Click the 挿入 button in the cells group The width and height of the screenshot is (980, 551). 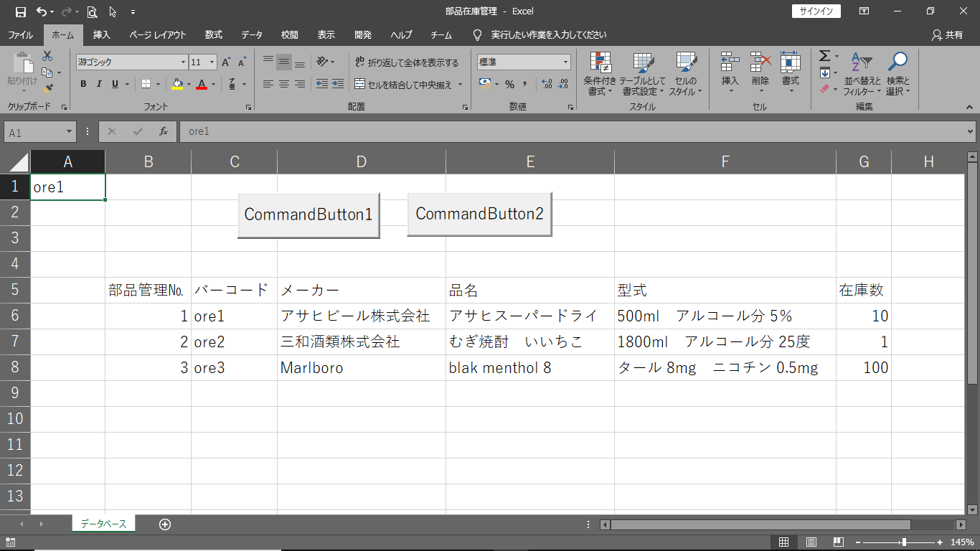(x=730, y=75)
